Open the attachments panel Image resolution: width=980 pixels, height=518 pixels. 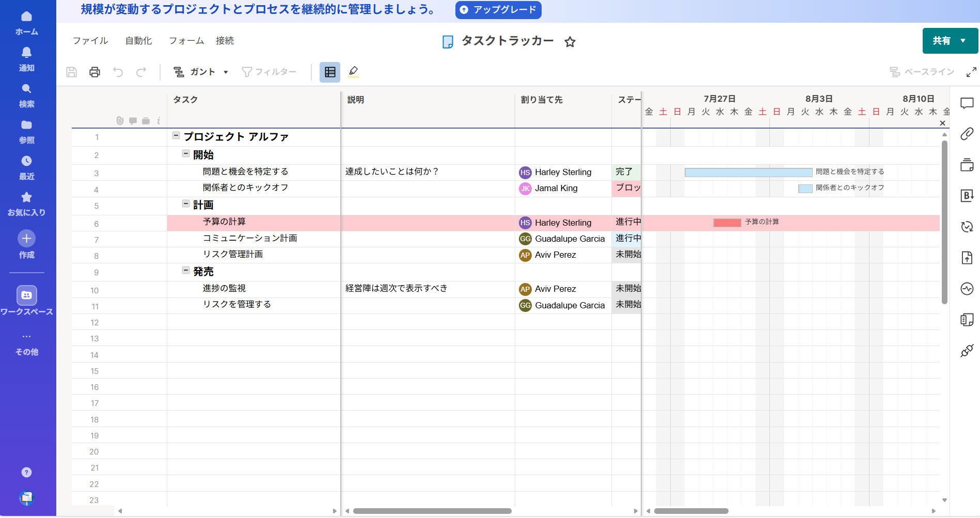(x=968, y=134)
